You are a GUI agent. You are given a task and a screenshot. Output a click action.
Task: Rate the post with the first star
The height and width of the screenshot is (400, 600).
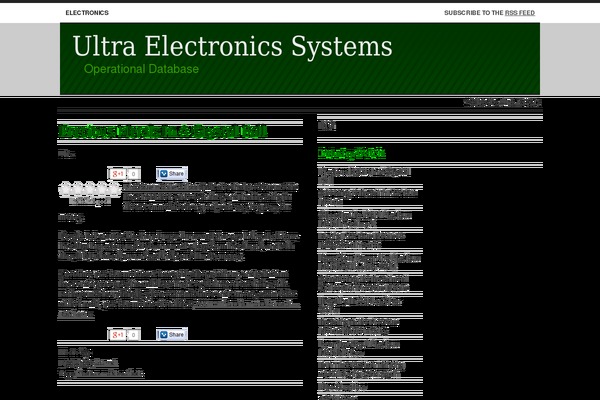[x=65, y=189]
